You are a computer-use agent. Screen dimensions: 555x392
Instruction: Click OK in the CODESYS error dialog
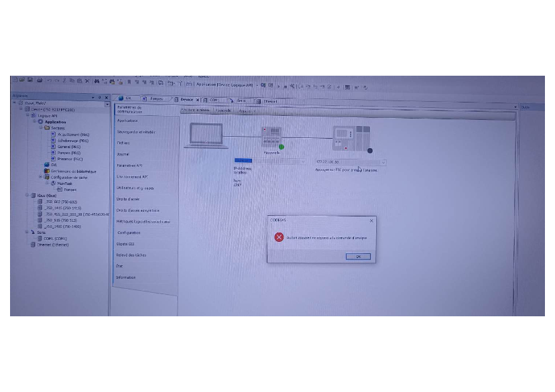point(358,256)
